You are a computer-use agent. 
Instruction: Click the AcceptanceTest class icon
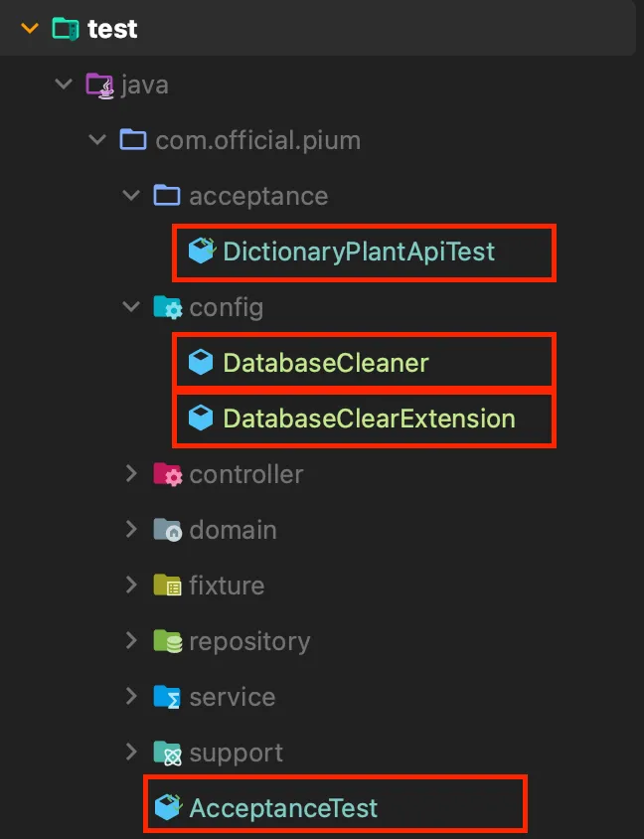click(168, 807)
